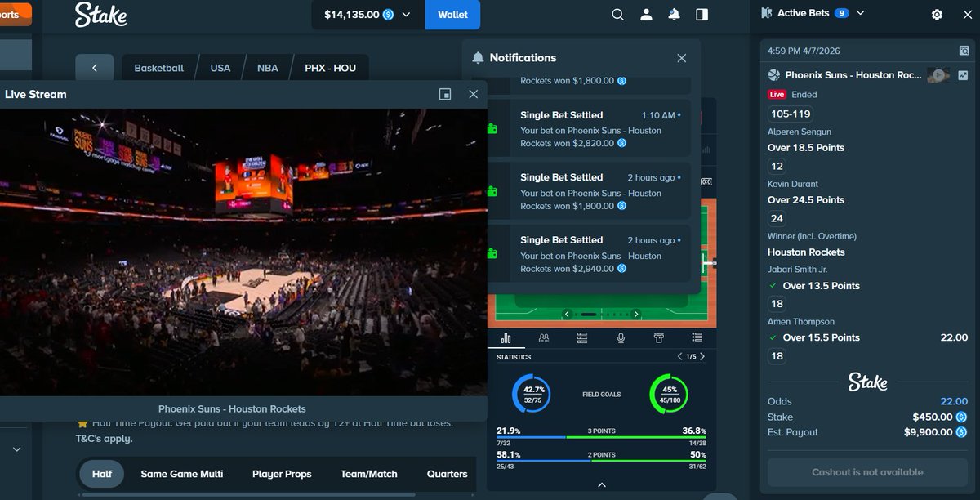Click the disabled Cashout is not available button
The image size is (980, 500).
coord(867,472)
